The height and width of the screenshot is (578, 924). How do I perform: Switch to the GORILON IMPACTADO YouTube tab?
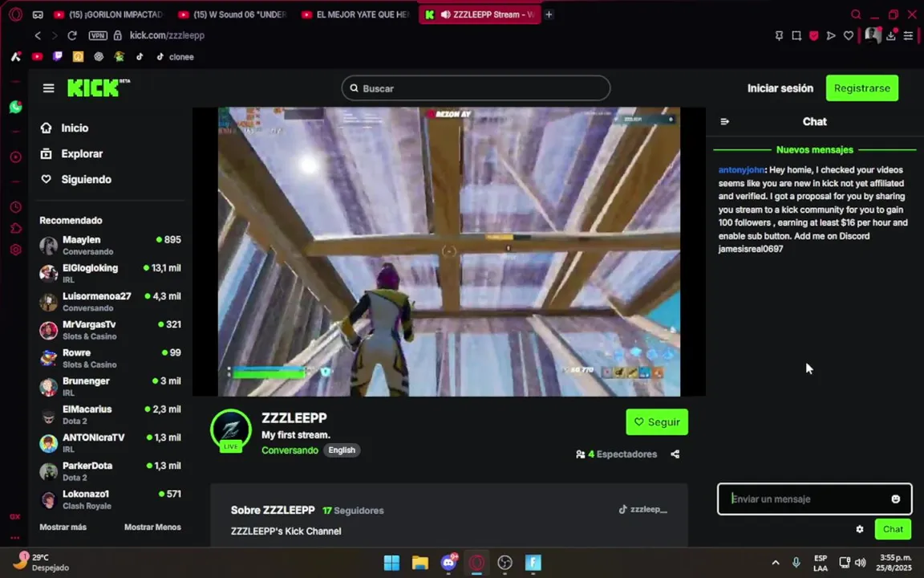pos(109,14)
